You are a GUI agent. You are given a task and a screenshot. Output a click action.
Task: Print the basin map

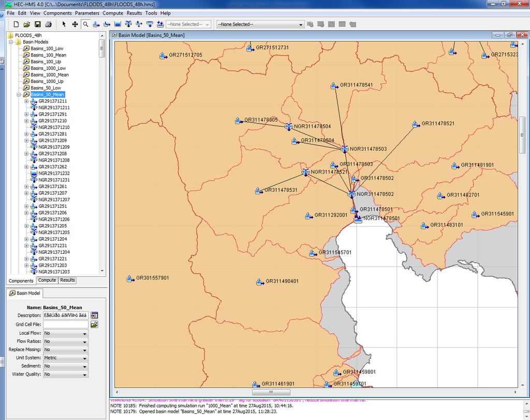tap(48, 24)
